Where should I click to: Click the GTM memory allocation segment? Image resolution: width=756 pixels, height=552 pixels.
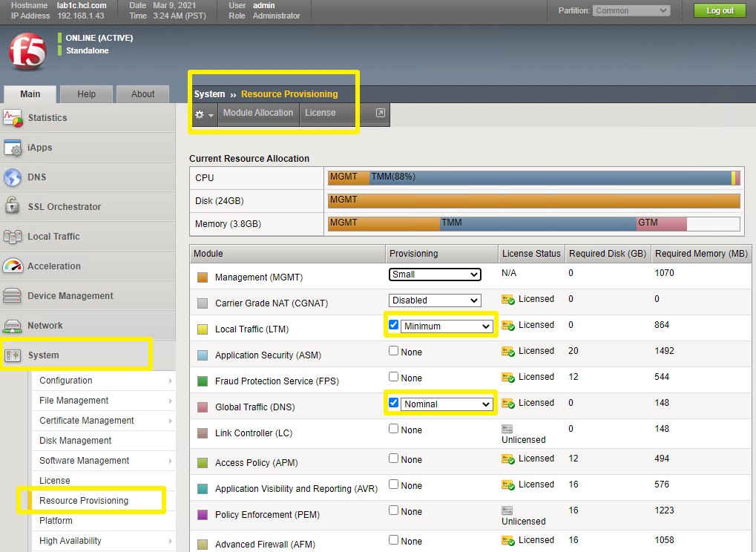click(x=661, y=223)
